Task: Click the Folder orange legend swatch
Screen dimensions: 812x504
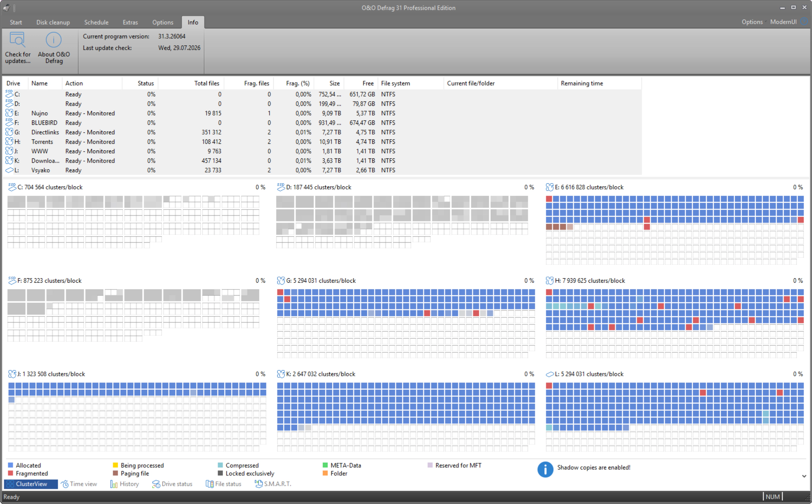Action: 325,473
